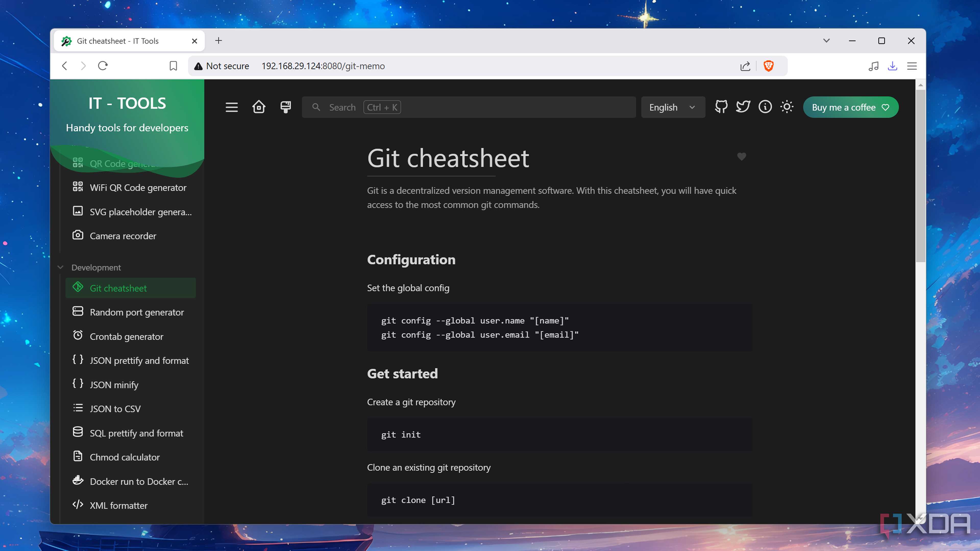The width and height of the screenshot is (980, 551).
Task: Click Buy me a coffee button
Action: tap(851, 107)
